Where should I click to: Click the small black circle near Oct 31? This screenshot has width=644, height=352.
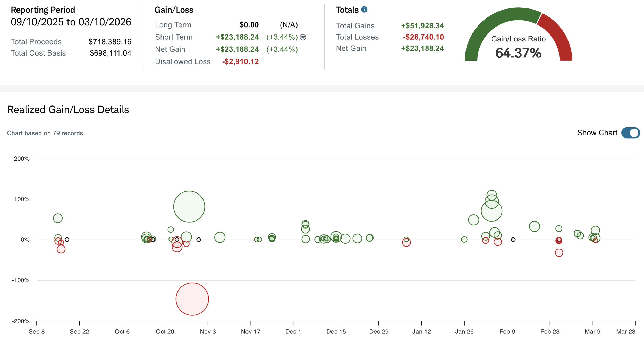click(199, 240)
